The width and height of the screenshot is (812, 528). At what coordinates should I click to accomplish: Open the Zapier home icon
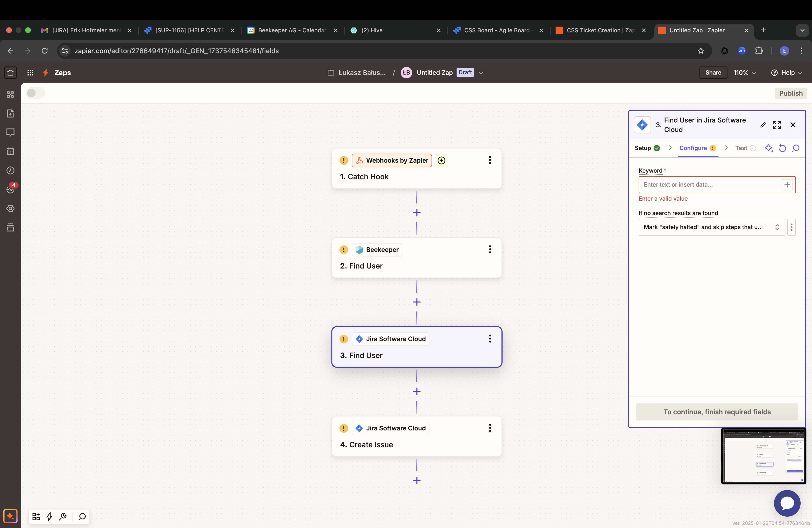click(x=10, y=73)
